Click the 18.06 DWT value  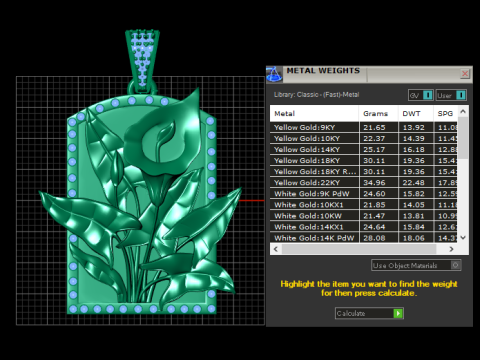pyautogui.click(x=414, y=238)
